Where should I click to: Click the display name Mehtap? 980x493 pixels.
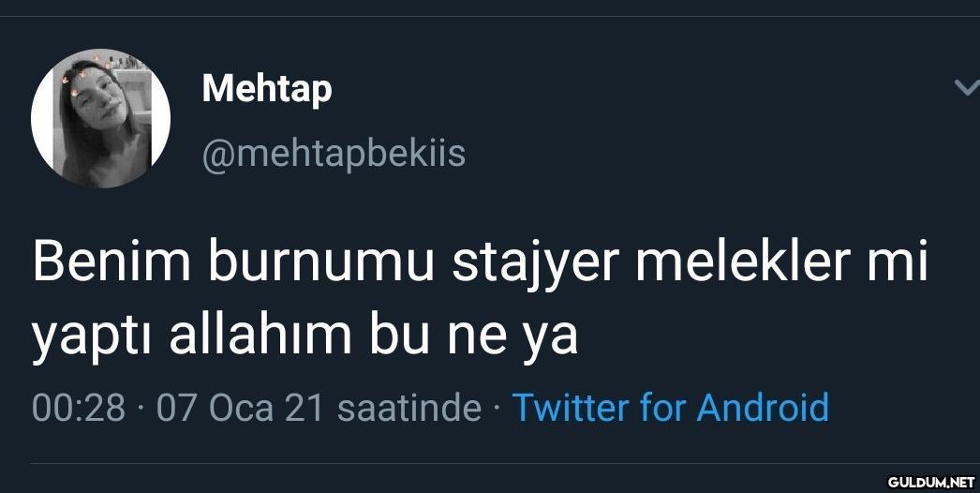tap(267, 89)
